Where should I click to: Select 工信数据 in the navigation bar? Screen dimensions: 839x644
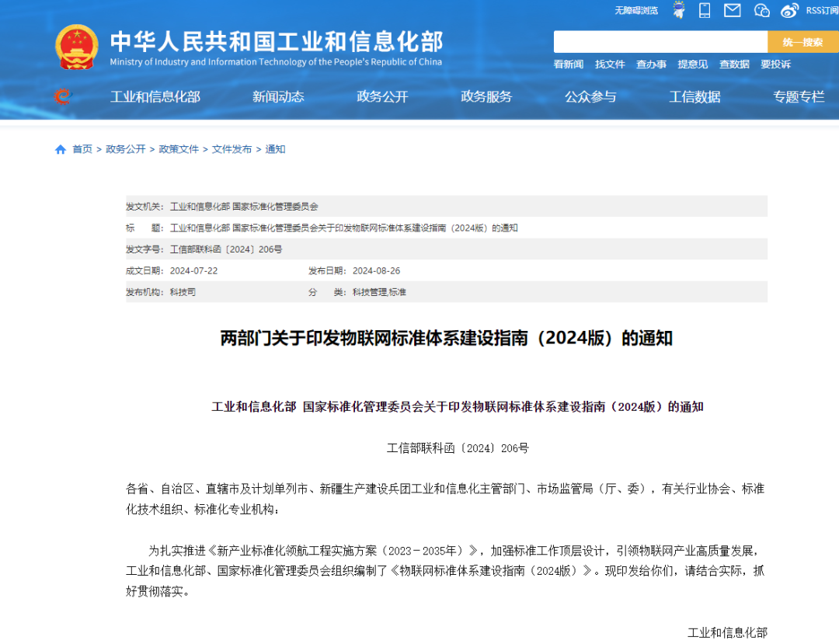tap(695, 96)
